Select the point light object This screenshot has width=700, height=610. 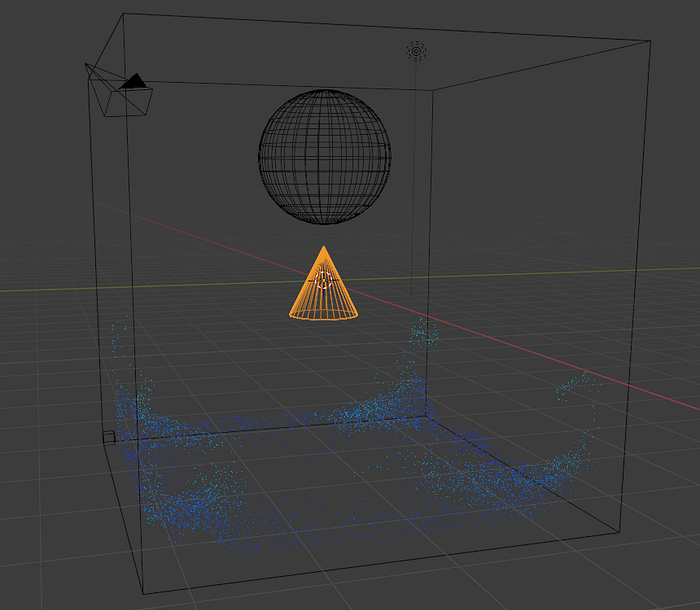click(416, 51)
